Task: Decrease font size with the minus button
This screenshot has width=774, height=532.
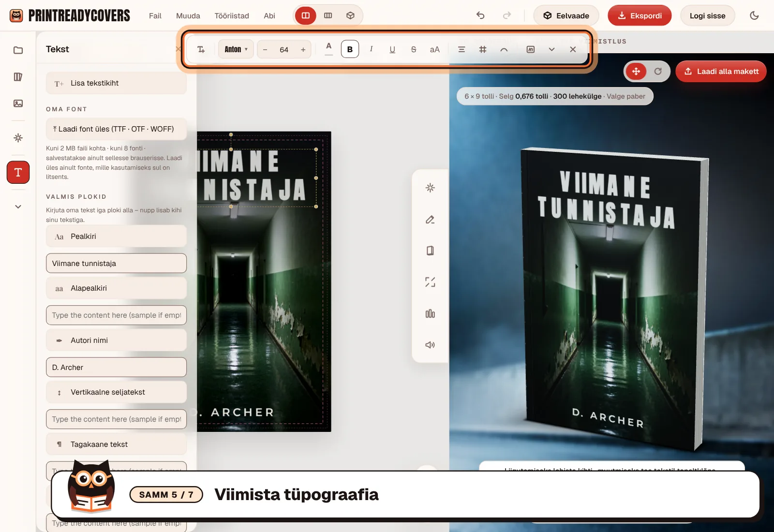Action: pos(265,49)
